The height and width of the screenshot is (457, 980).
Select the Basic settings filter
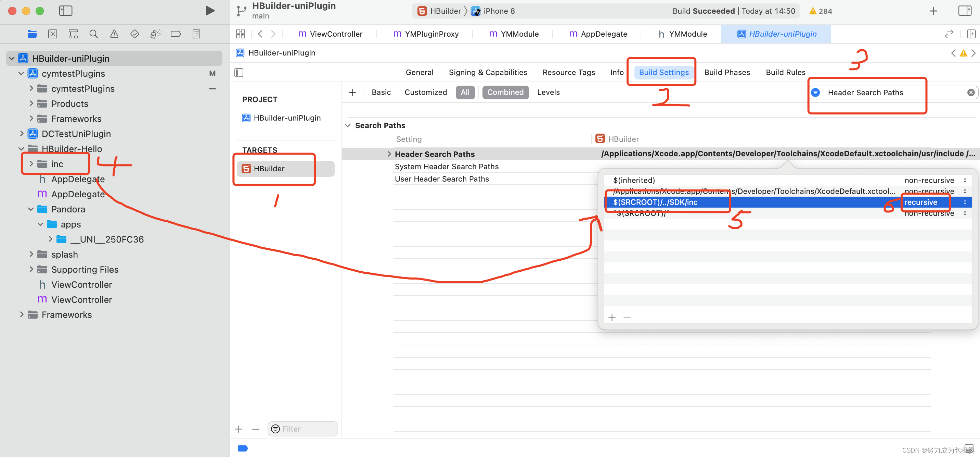381,92
